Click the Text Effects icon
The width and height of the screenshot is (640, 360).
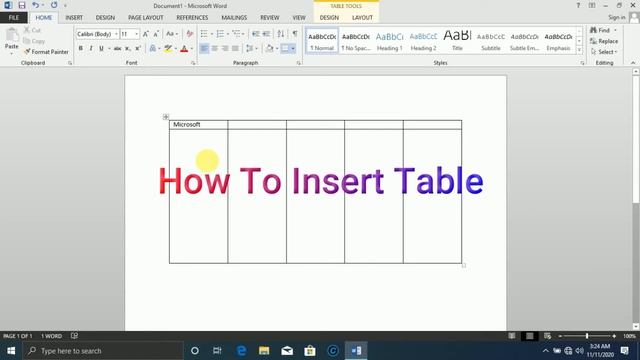[153, 49]
